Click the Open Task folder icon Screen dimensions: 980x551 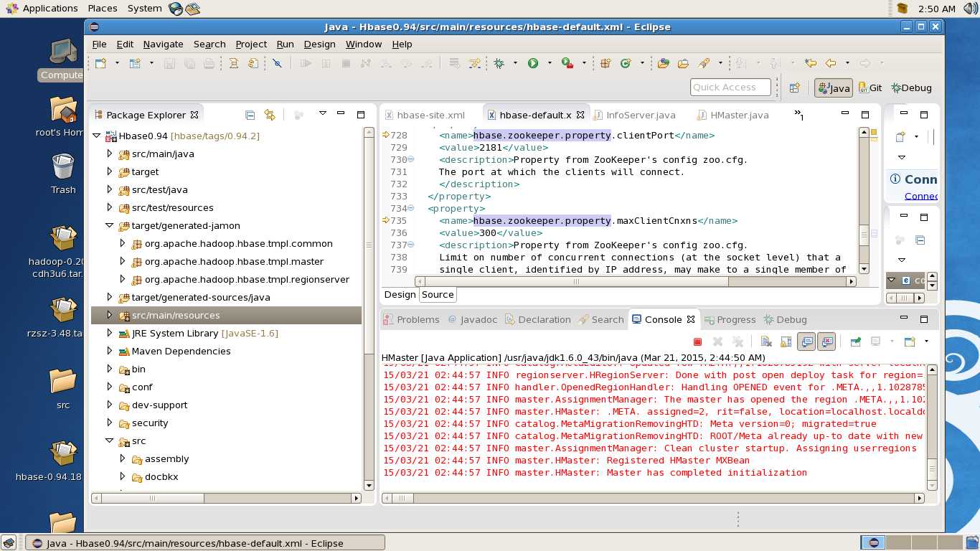683,63
